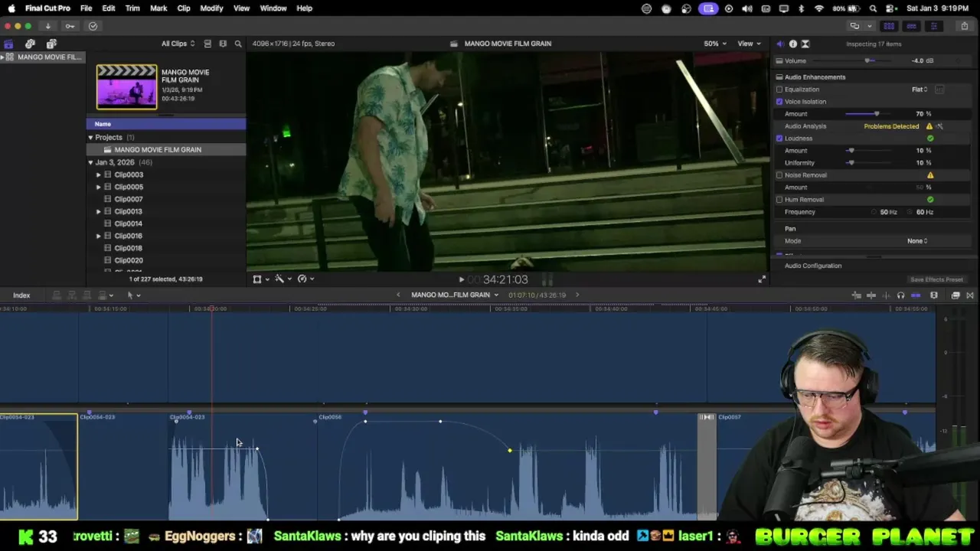The height and width of the screenshot is (551, 980).
Task: Play the viewer from current timecode
Action: coord(461,280)
